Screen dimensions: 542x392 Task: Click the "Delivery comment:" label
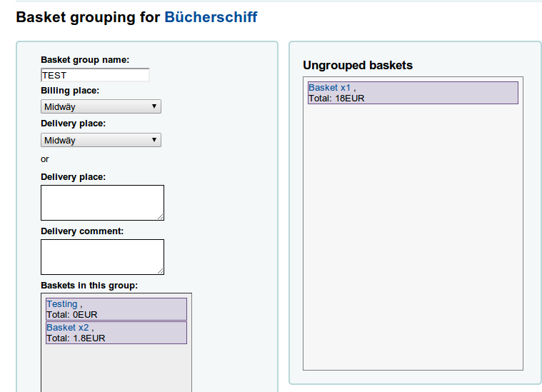click(82, 231)
